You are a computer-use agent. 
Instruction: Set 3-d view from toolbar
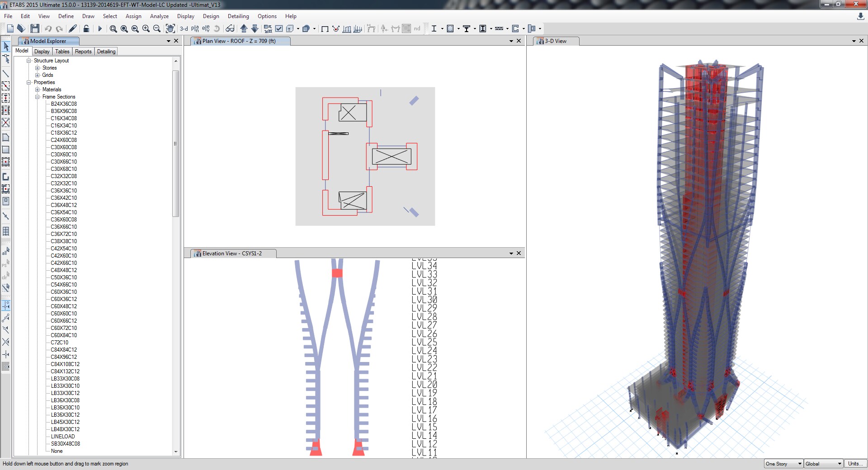pos(184,28)
